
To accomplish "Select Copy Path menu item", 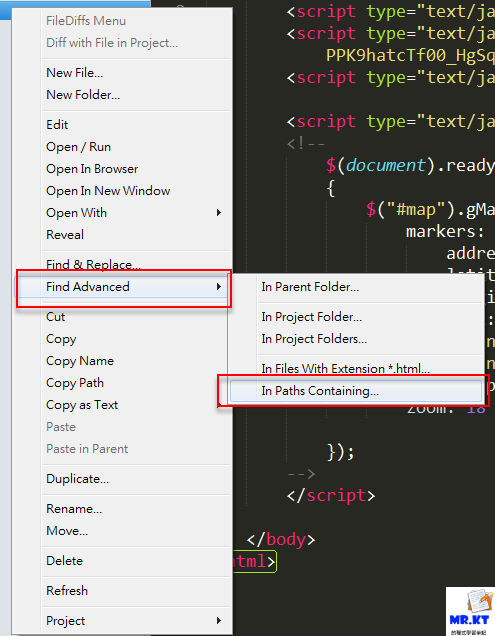I will (x=75, y=383).
